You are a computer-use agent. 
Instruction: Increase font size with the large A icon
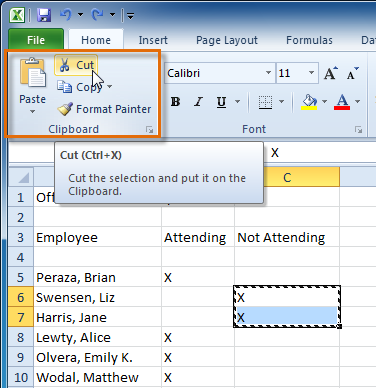click(331, 73)
